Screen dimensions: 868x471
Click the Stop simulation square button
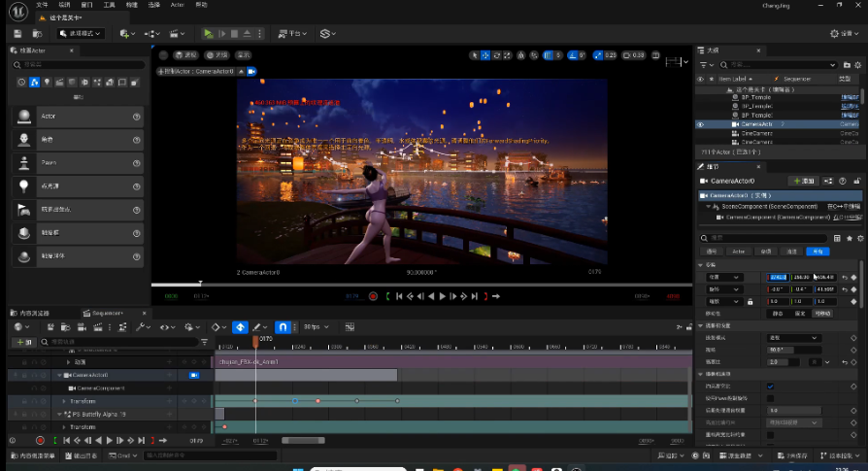point(234,34)
